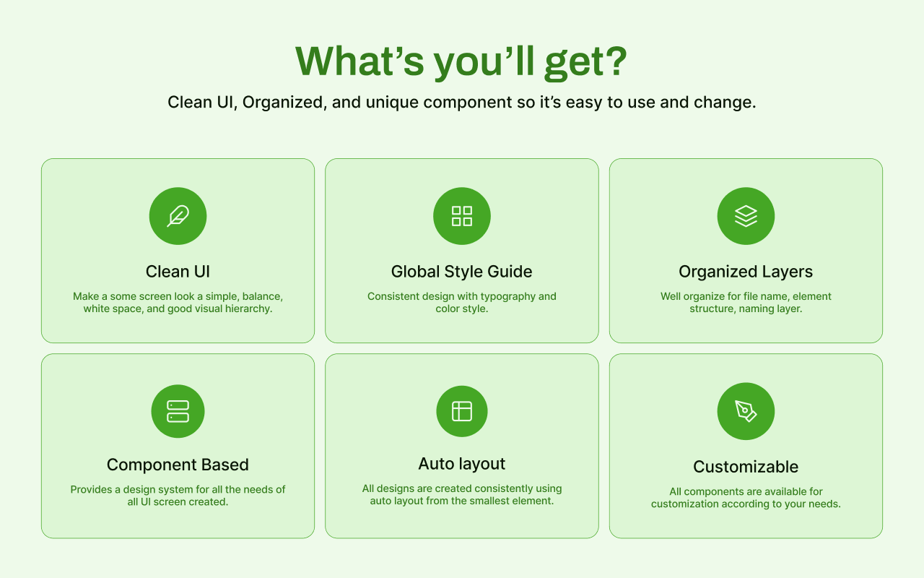924x578 pixels.
Task: Click the pen nib Customizable icon
Action: (x=746, y=411)
